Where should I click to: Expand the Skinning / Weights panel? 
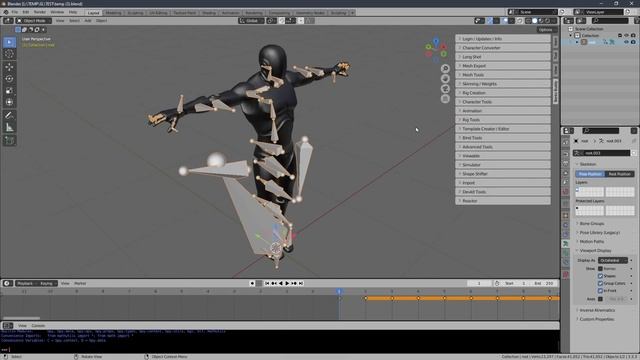pyautogui.click(x=503, y=84)
